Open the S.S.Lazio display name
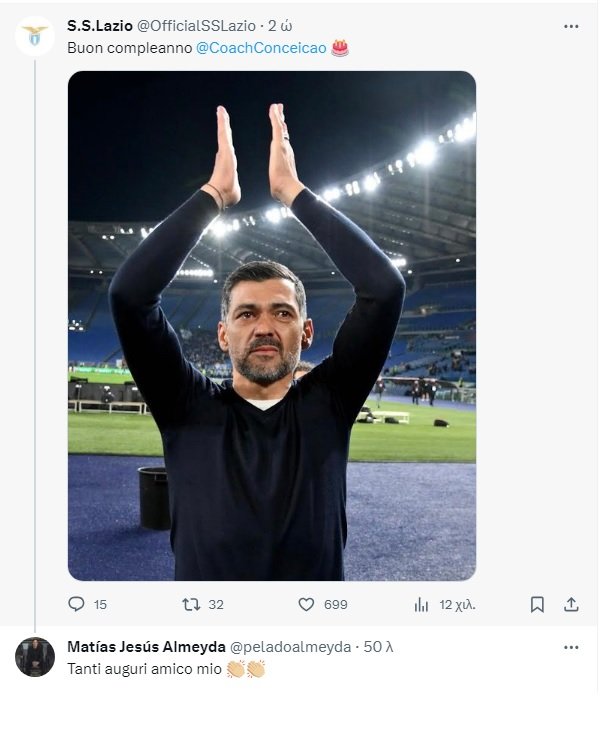 pyautogui.click(x=100, y=26)
